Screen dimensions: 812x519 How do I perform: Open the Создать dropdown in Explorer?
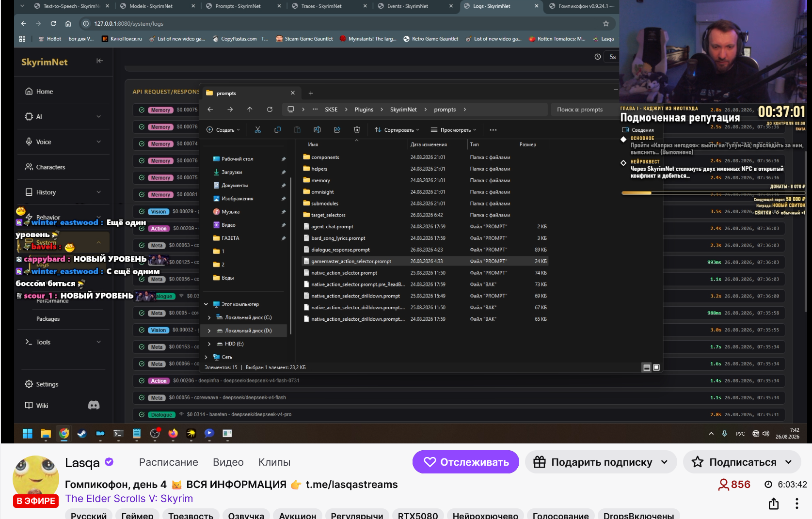223,130
